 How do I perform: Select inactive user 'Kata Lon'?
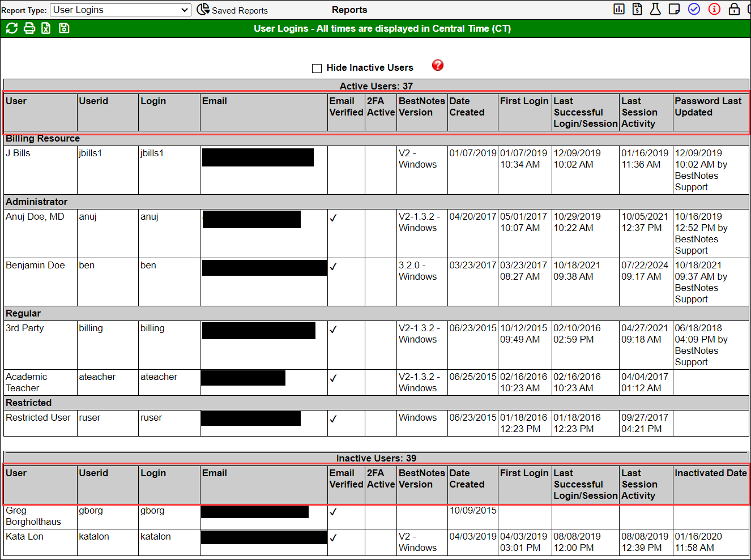point(40,542)
